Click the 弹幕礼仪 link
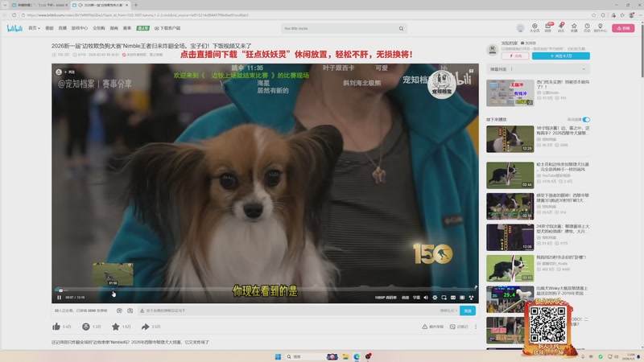The height and width of the screenshot is (362, 644). coord(448,311)
